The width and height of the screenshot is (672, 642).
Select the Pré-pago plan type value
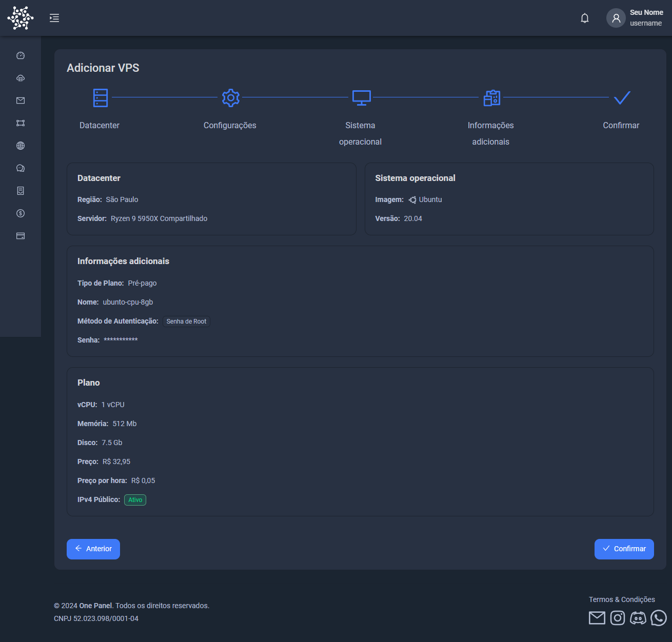(143, 283)
